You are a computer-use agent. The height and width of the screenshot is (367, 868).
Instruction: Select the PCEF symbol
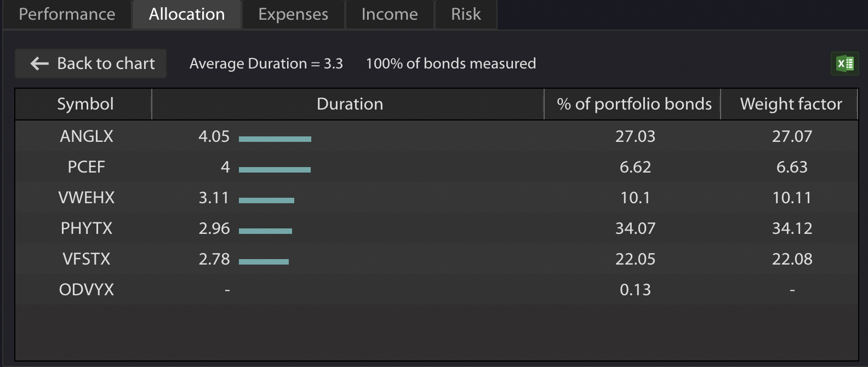click(x=87, y=167)
